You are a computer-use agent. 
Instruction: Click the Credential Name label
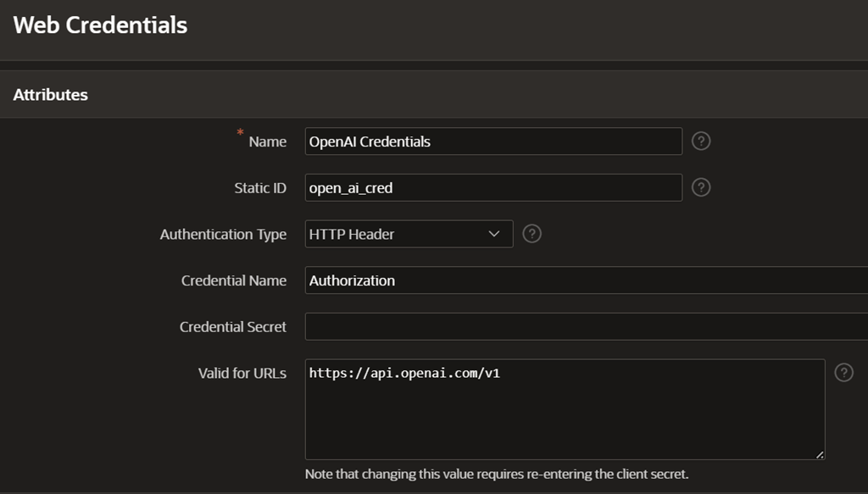[233, 280]
